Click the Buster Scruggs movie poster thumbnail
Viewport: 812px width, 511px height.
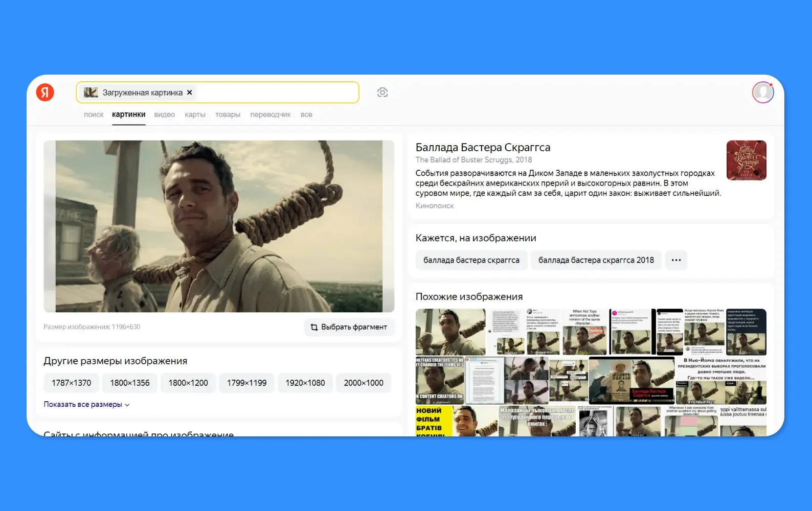click(747, 160)
